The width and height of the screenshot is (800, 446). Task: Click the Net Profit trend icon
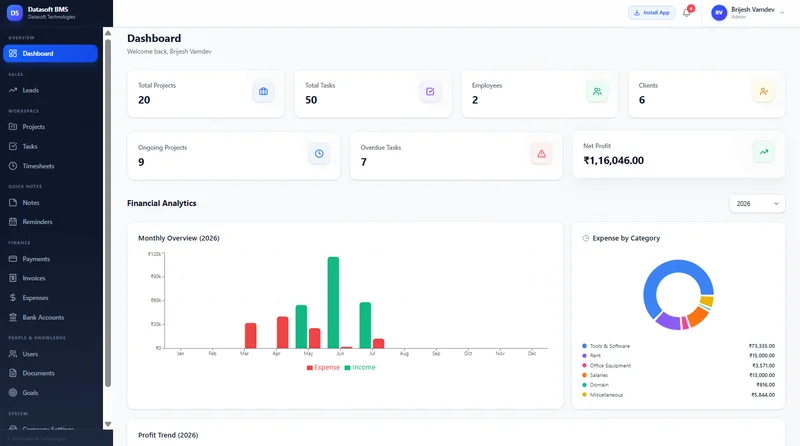[x=764, y=152]
